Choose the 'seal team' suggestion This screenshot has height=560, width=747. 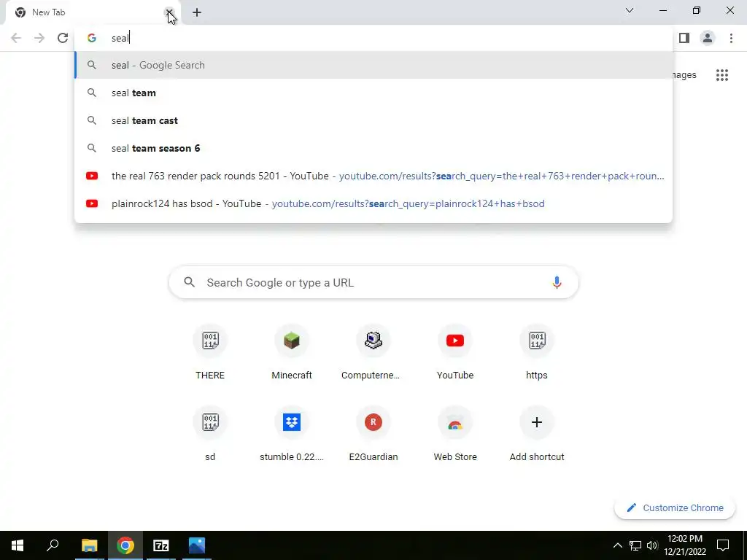pos(373,93)
